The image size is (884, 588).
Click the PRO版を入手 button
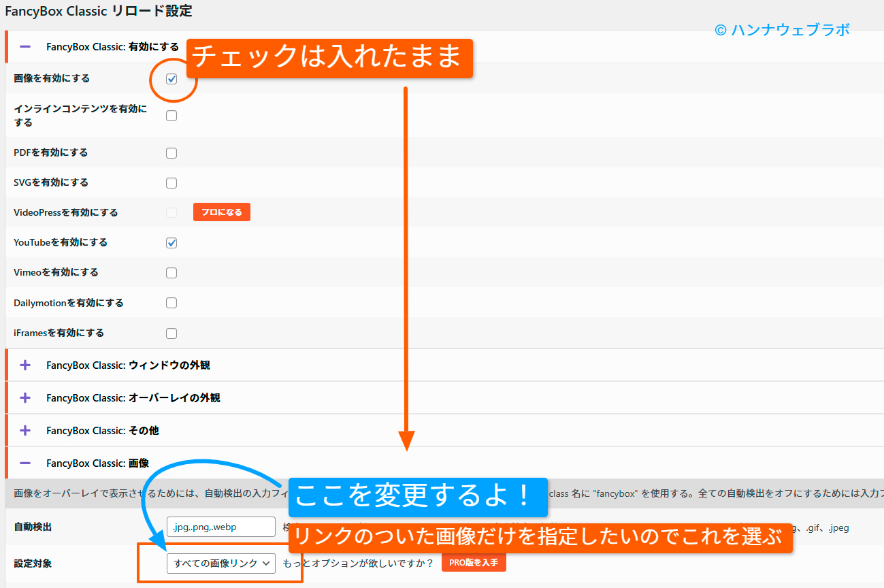click(473, 563)
